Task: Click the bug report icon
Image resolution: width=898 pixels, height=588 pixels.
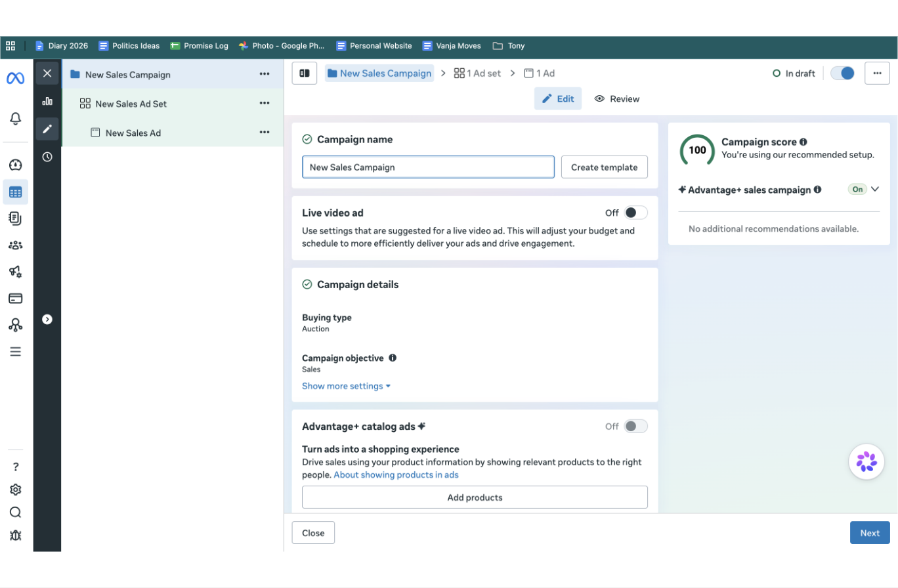Action: click(16, 535)
